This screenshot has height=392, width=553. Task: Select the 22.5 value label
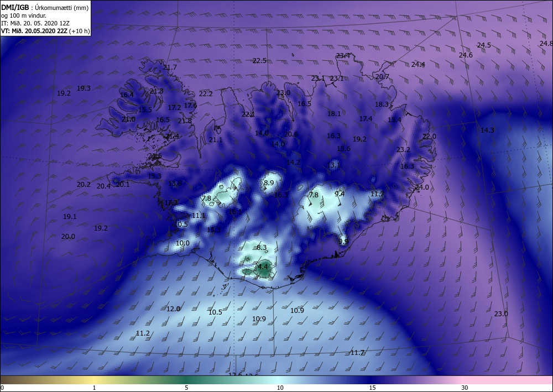coord(259,61)
